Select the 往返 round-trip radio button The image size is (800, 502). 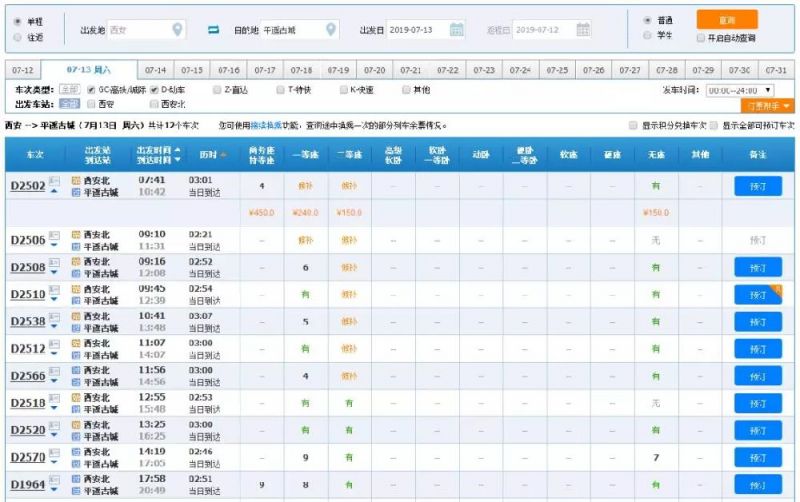coord(18,37)
